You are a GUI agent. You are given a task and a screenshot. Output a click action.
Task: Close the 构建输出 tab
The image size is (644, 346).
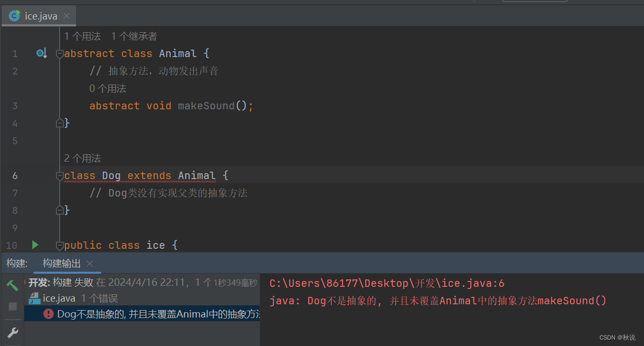(90, 263)
